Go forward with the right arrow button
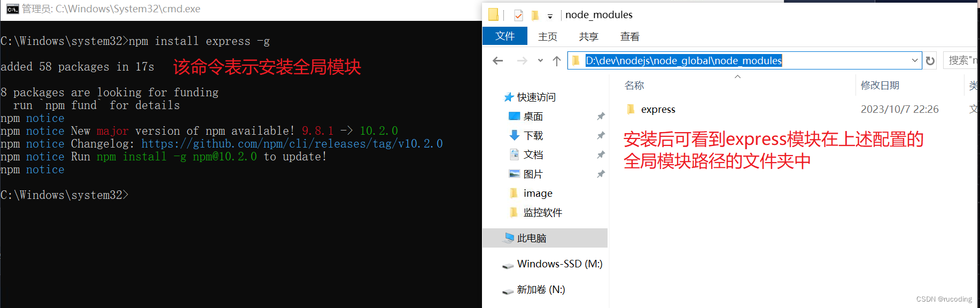The width and height of the screenshot is (980, 308). pyautogui.click(x=522, y=61)
